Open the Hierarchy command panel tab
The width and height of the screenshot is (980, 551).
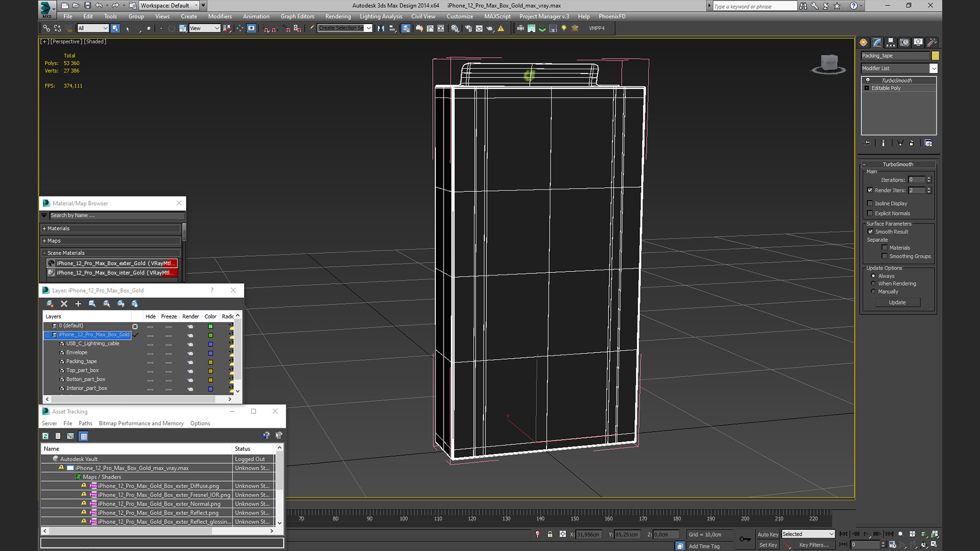click(891, 42)
